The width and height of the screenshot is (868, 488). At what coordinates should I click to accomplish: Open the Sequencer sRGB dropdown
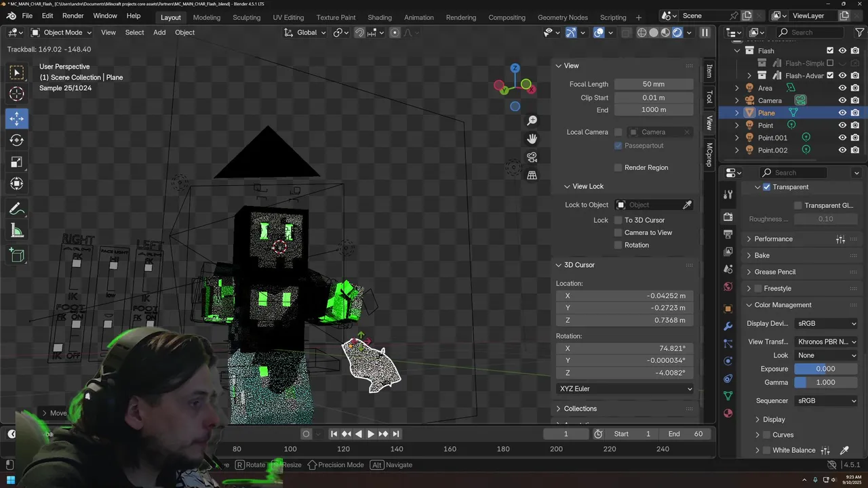[x=827, y=401]
